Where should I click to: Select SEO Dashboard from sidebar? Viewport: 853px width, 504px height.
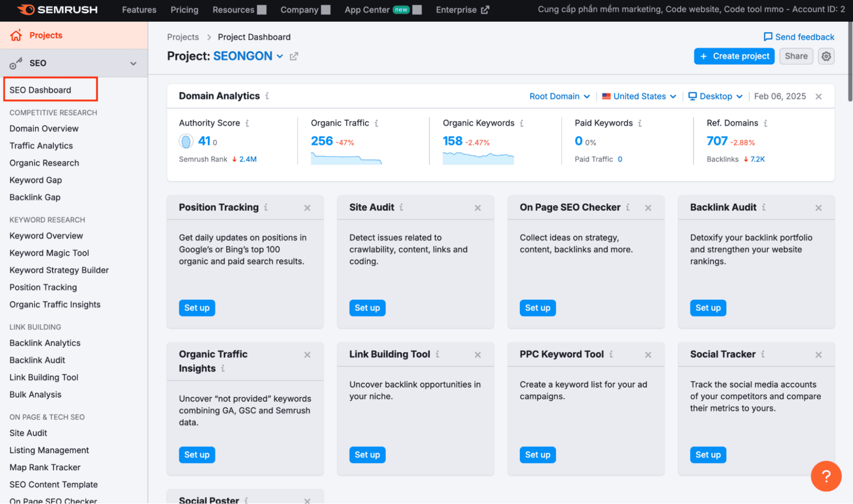tap(41, 89)
